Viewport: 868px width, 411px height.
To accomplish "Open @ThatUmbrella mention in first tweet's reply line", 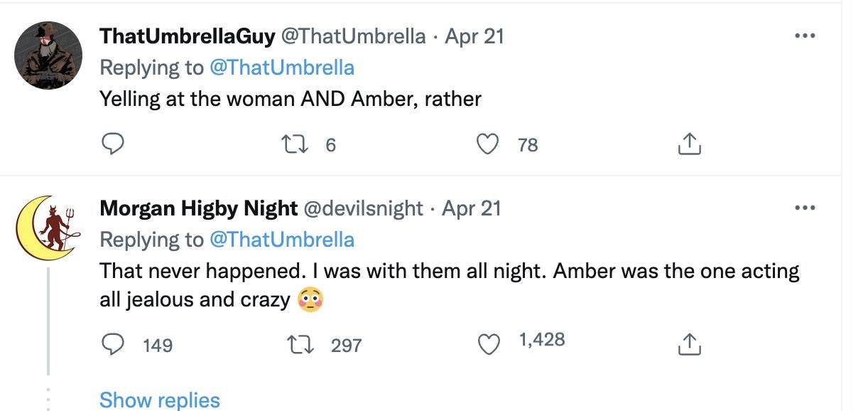I will pos(282,68).
